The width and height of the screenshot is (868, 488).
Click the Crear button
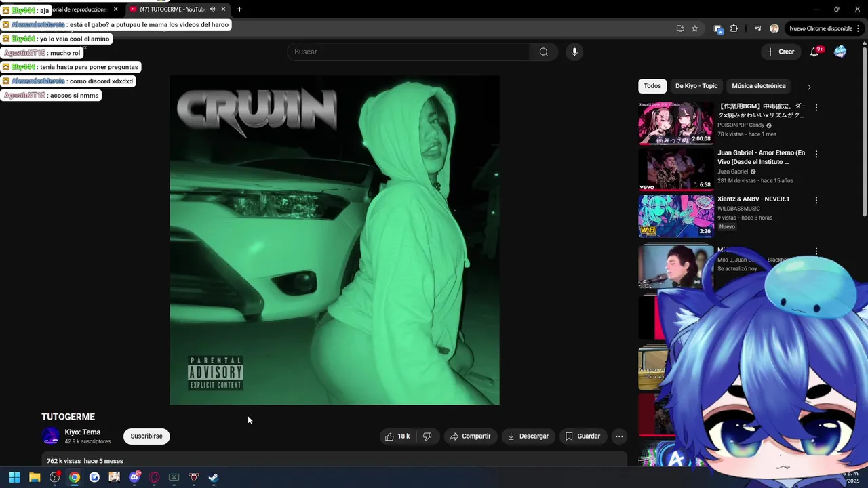(x=781, y=52)
